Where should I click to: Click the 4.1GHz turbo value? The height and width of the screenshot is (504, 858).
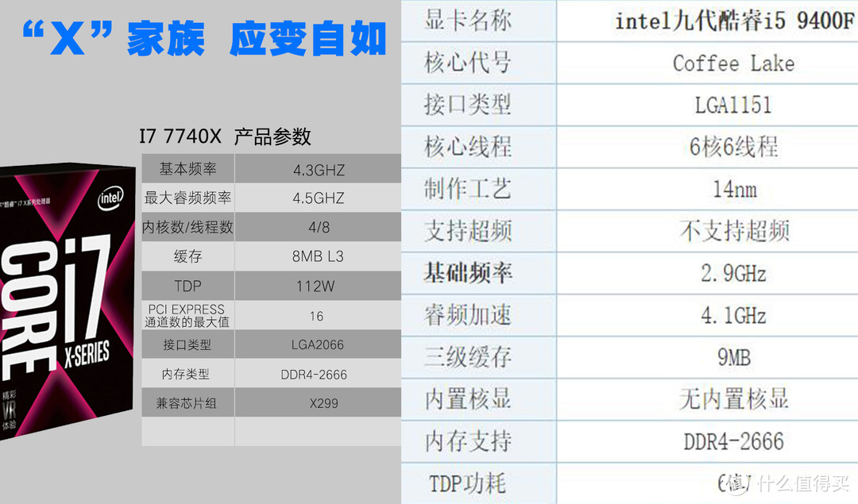point(733,315)
